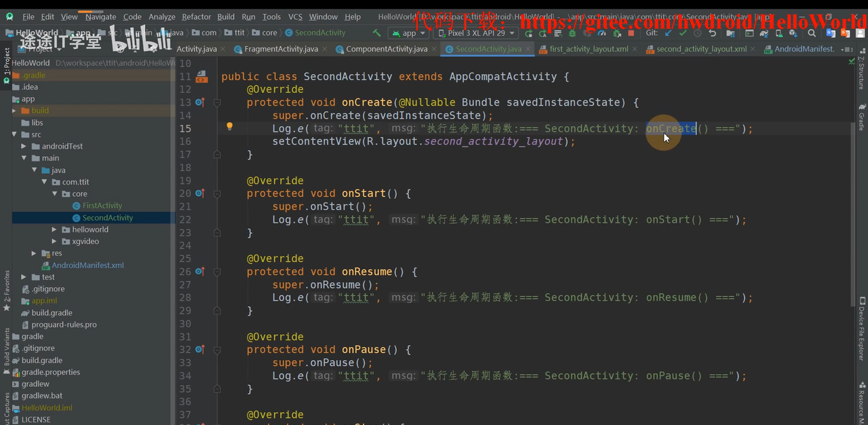
Task: Expand the helloworld package in tree
Action: tap(55, 229)
